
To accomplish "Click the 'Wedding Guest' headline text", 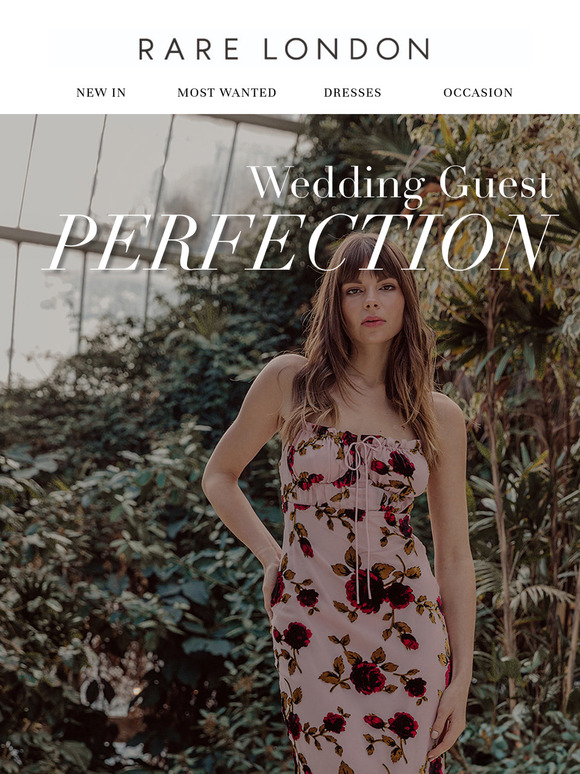I will (x=401, y=185).
